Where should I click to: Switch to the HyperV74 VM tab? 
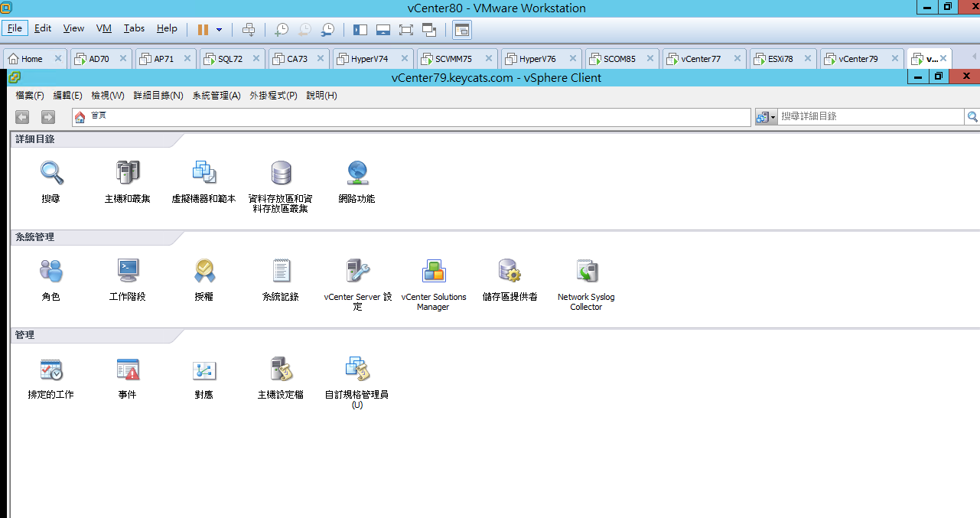pos(373,59)
